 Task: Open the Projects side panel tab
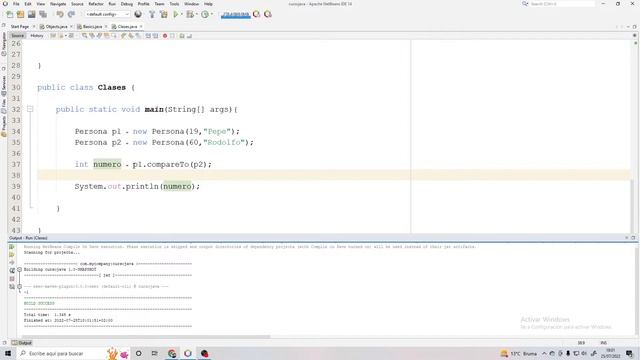click(4, 127)
